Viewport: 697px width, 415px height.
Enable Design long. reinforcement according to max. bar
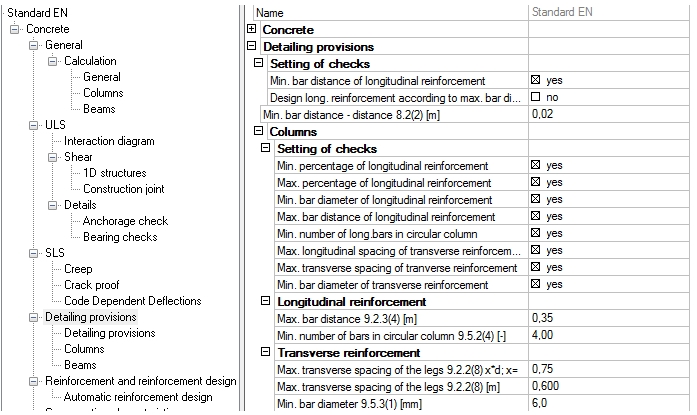[536, 97]
